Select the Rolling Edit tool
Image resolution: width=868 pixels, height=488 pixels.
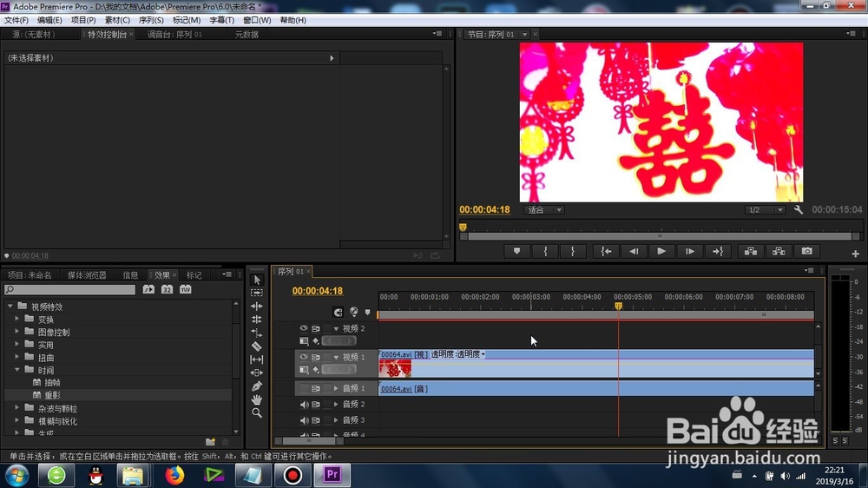pyautogui.click(x=257, y=320)
